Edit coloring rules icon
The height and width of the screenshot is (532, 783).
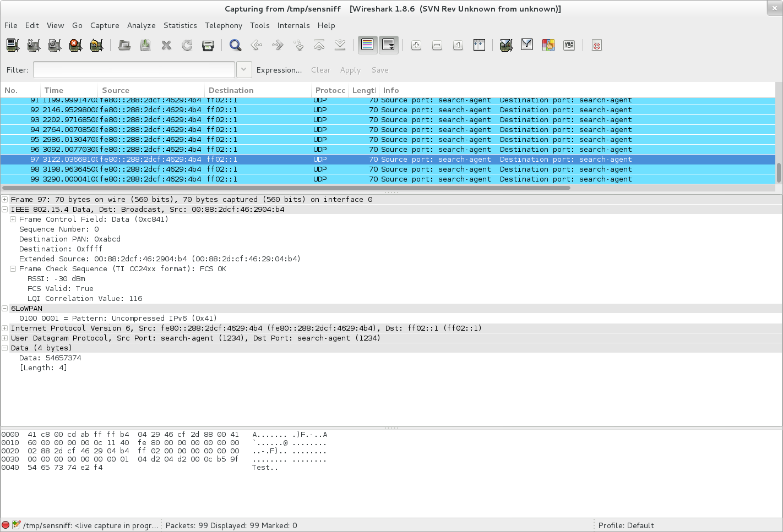pyautogui.click(x=548, y=45)
